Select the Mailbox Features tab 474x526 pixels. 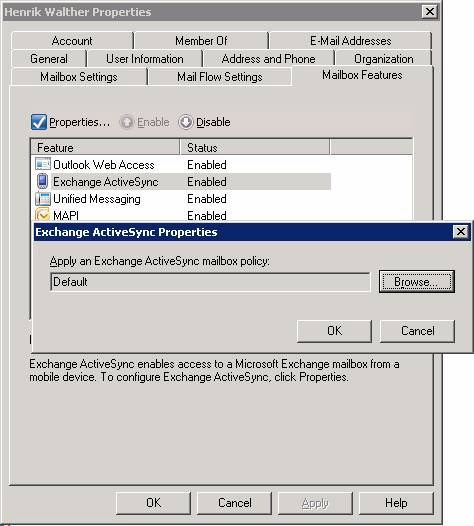pyautogui.click(x=362, y=75)
